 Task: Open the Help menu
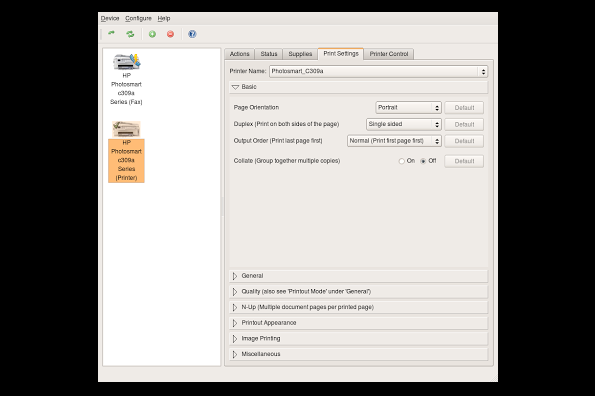click(164, 18)
